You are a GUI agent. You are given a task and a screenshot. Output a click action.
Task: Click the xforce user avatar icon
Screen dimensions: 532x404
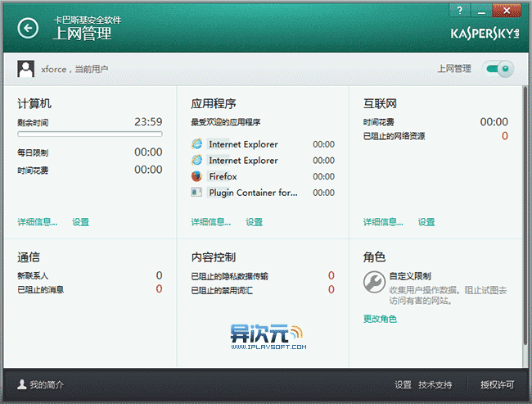[x=26, y=69]
